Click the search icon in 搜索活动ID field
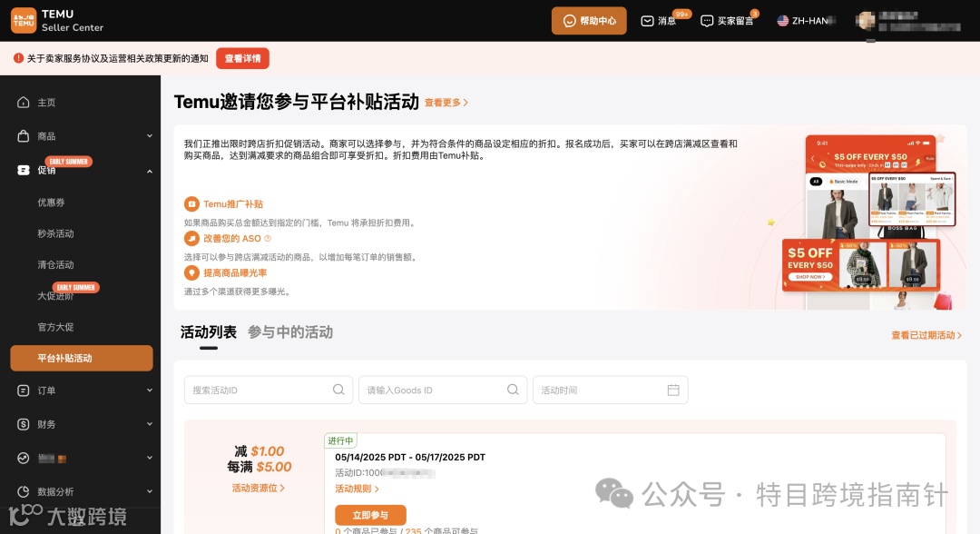980x534 pixels. pyautogui.click(x=338, y=390)
